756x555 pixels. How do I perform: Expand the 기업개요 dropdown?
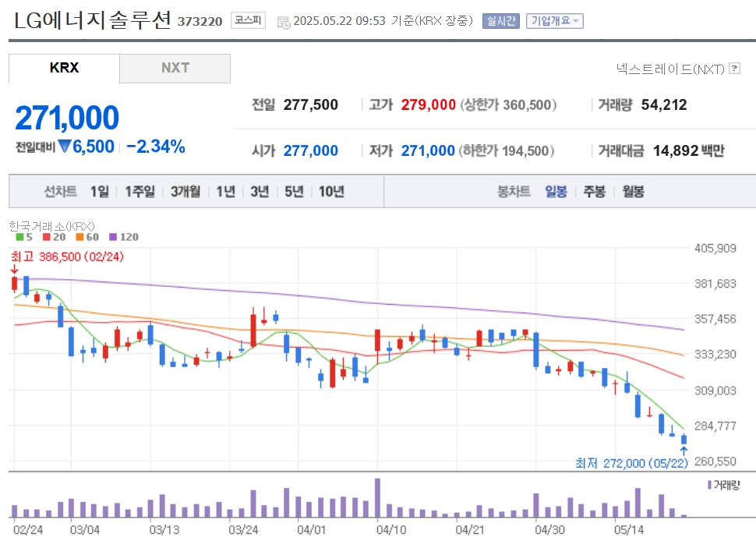[x=554, y=21]
